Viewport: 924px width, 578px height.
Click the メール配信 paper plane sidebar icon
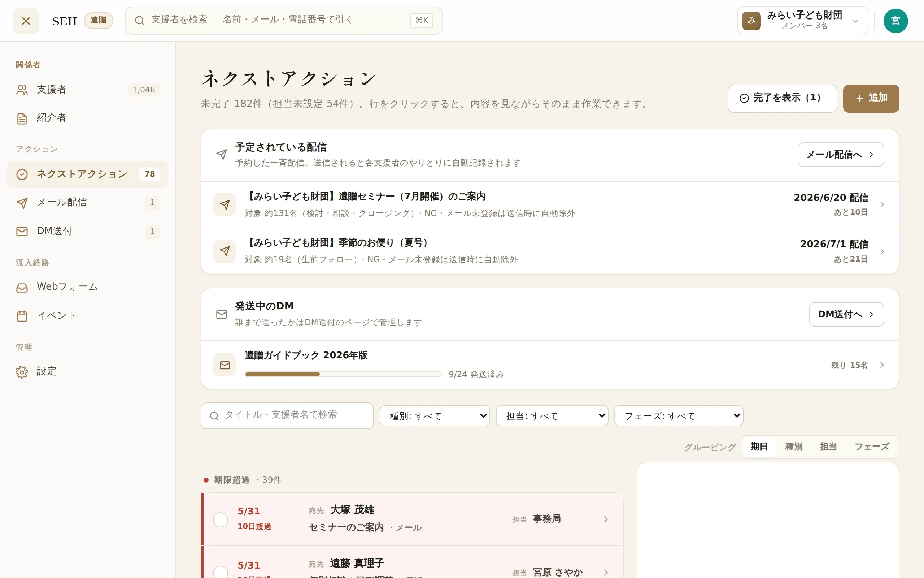pyautogui.click(x=22, y=203)
